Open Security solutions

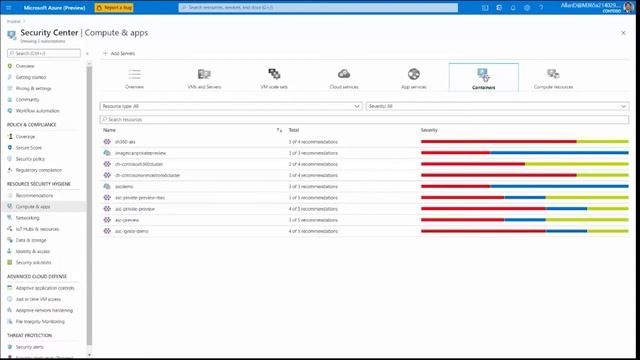(33, 262)
